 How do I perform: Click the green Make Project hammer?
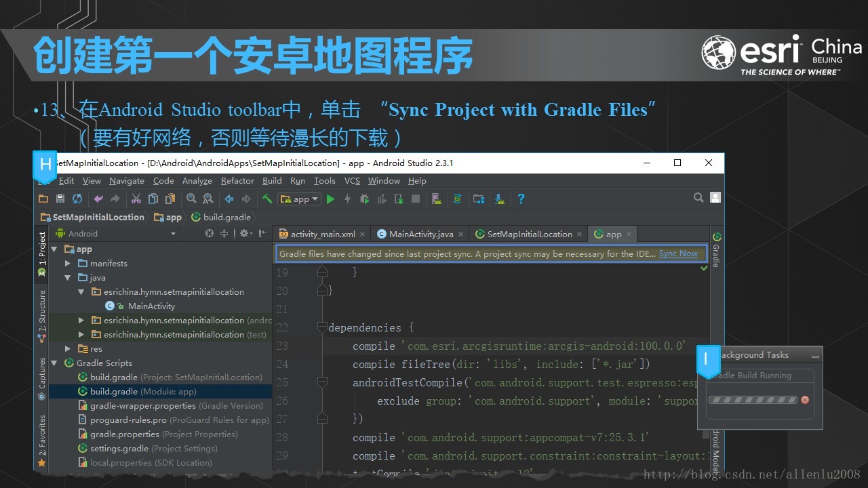[267, 199]
